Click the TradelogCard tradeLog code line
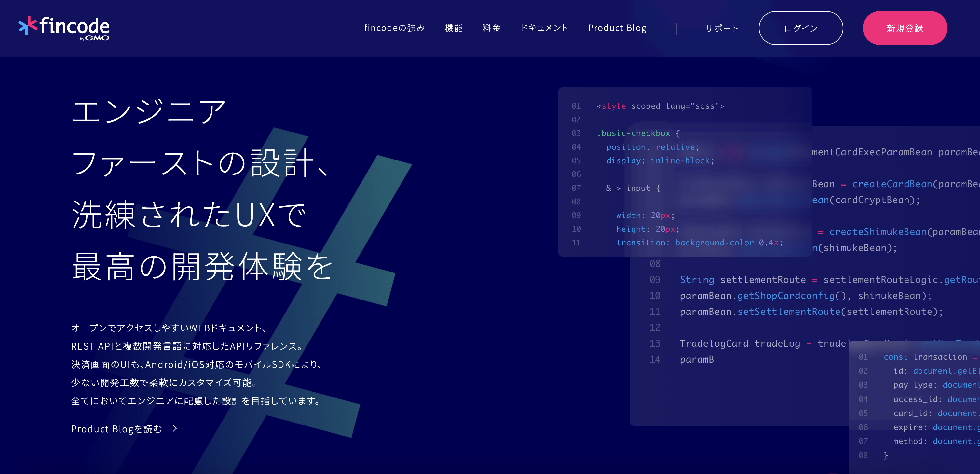 765,343
